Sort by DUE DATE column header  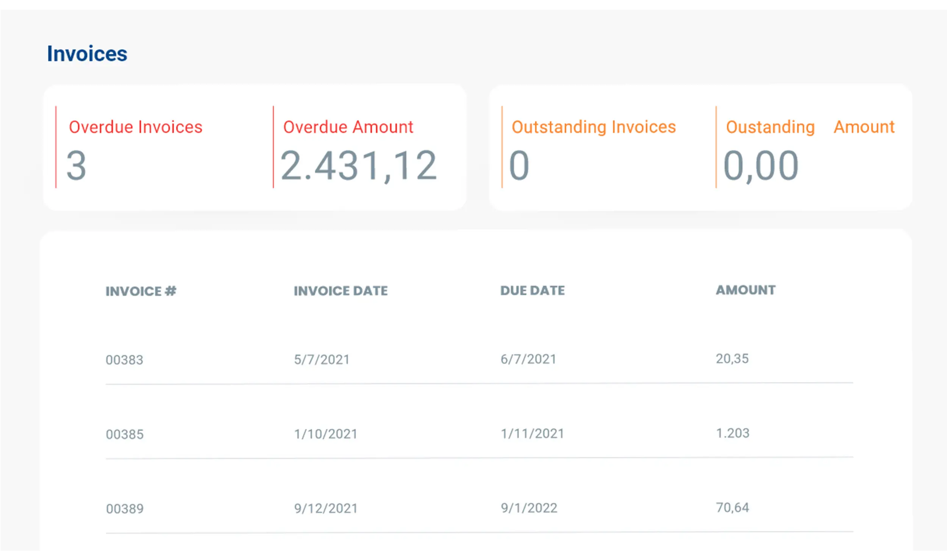pyautogui.click(x=532, y=290)
